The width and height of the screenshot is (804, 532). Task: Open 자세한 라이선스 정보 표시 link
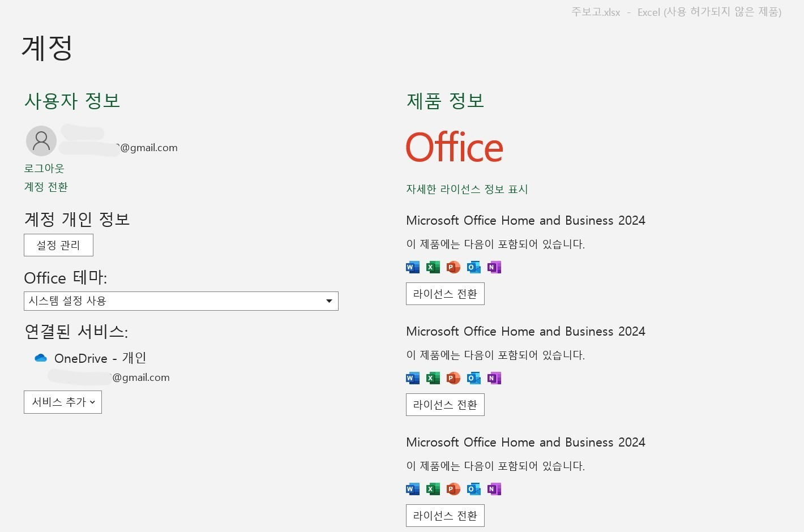point(467,189)
